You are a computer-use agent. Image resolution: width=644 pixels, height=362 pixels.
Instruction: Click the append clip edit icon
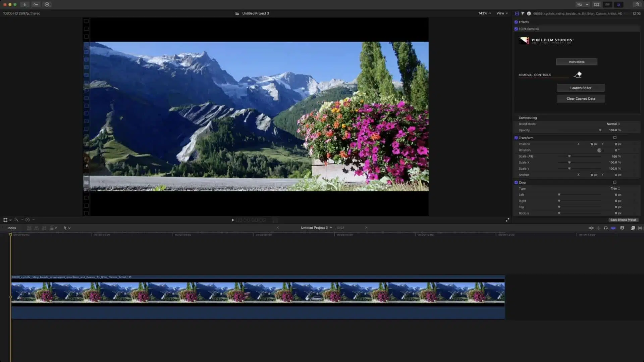pos(44,228)
